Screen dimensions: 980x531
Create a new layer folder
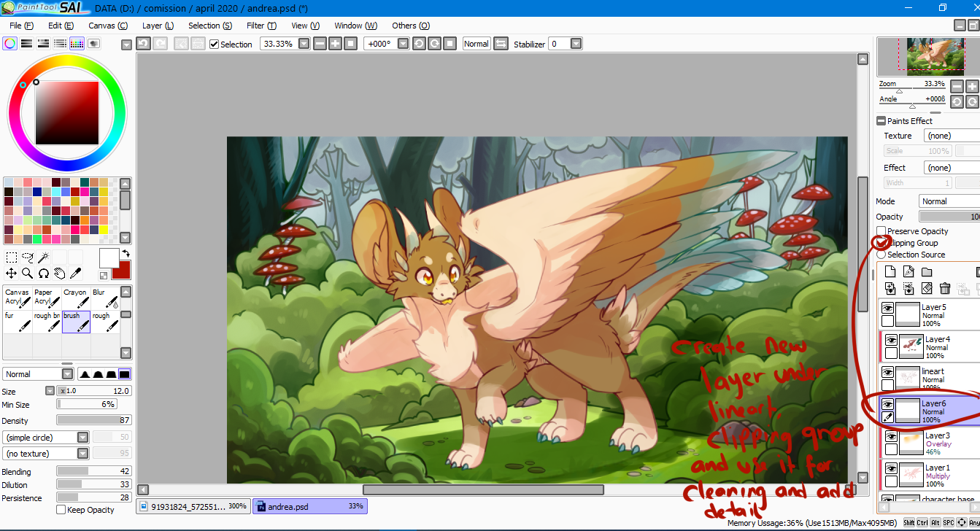click(927, 272)
